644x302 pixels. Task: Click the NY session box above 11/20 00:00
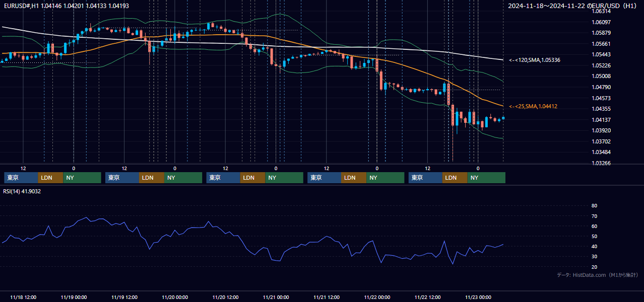click(183, 178)
